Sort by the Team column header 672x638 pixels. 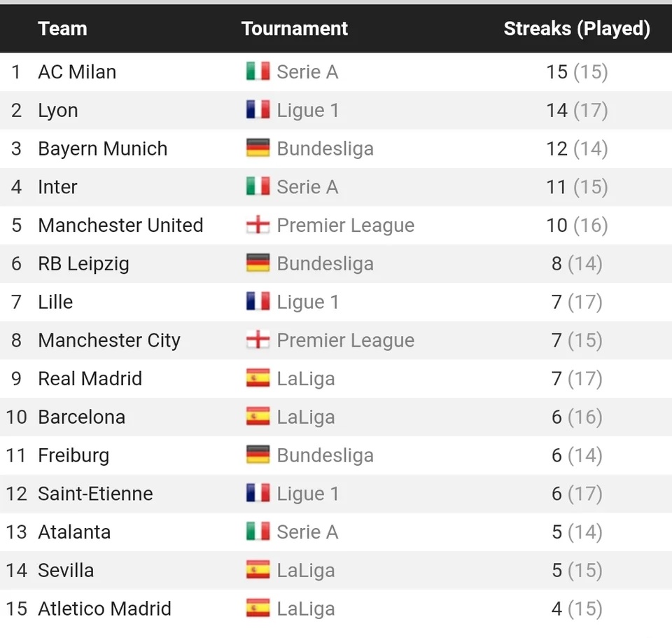click(x=62, y=29)
